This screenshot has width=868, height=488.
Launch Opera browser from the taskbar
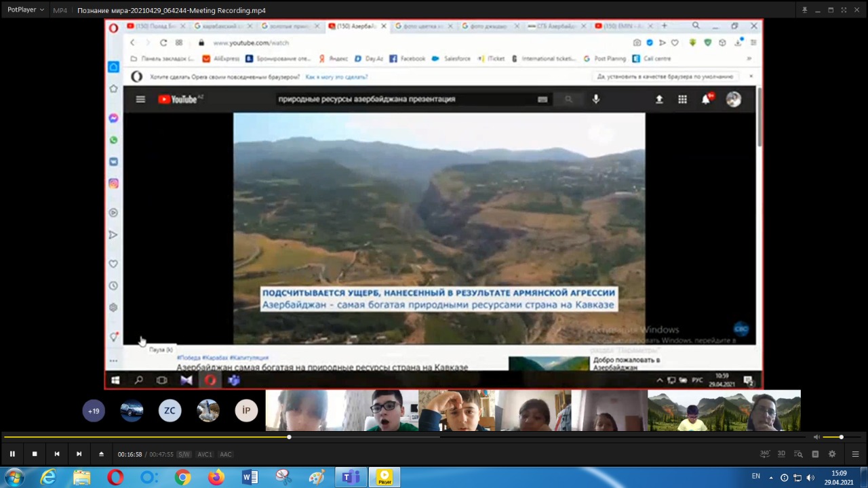[x=115, y=478]
